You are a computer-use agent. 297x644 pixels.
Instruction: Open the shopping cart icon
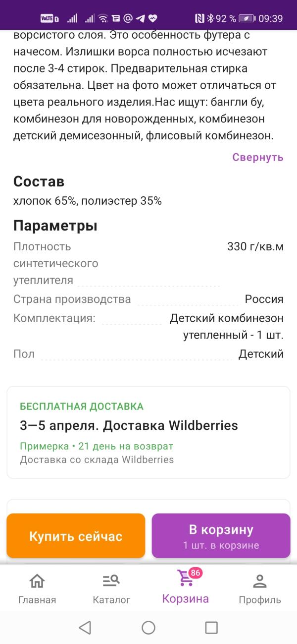point(185,579)
